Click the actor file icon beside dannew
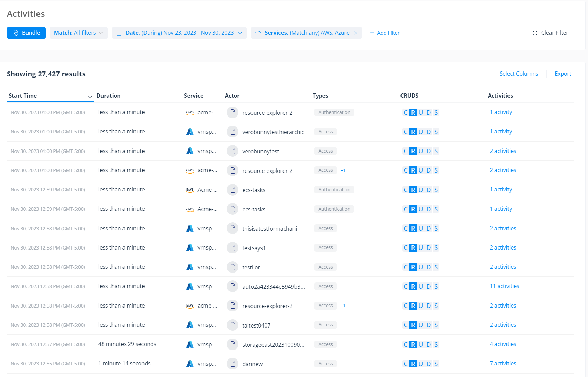Image resolution: width=588 pixels, height=377 pixels. coord(233,363)
